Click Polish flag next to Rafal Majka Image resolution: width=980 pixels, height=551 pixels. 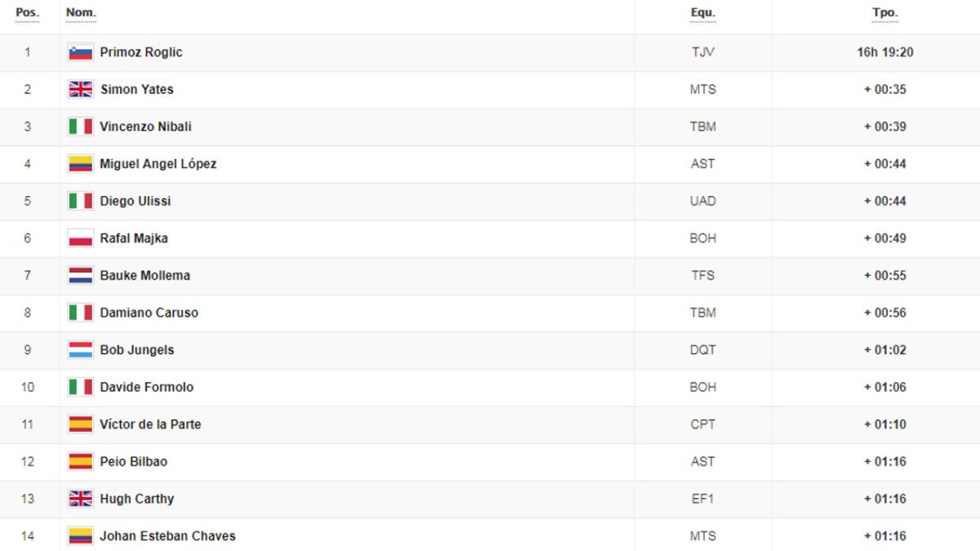(x=80, y=238)
